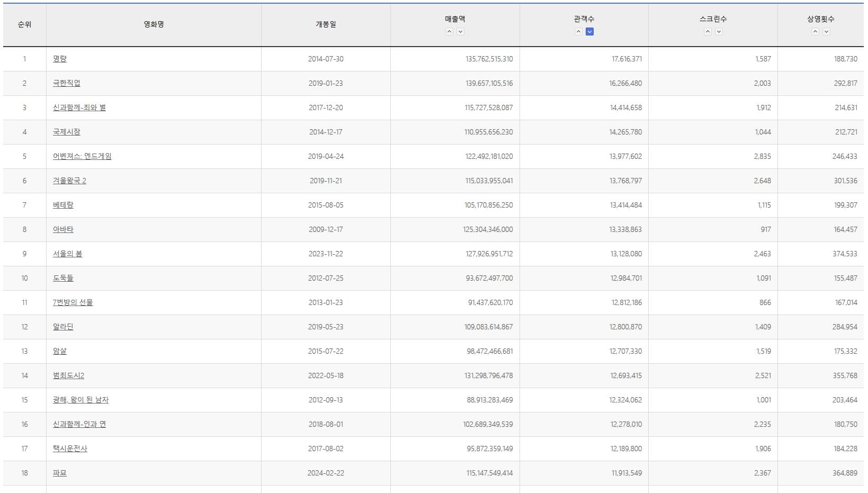Open the movie link 어벤져스: 엔드게임
The height and width of the screenshot is (493, 868).
(82, 156)
